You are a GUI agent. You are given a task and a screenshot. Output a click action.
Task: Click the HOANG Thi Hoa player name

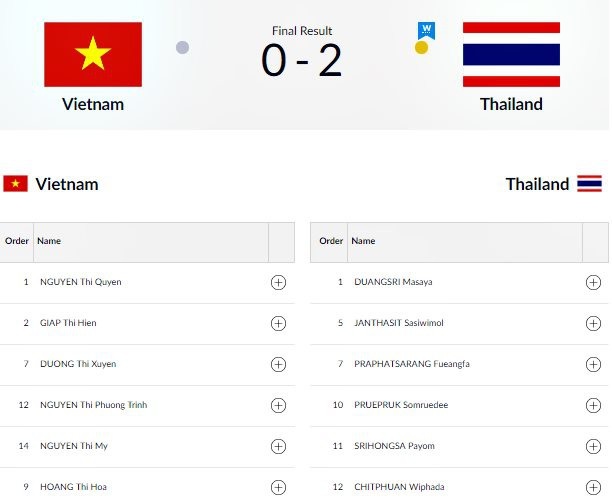[x=73, y=487]
